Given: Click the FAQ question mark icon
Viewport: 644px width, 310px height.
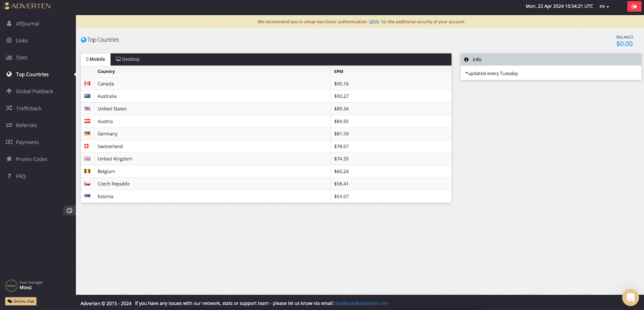Looking at the screenshot, I should click(9, 176).
